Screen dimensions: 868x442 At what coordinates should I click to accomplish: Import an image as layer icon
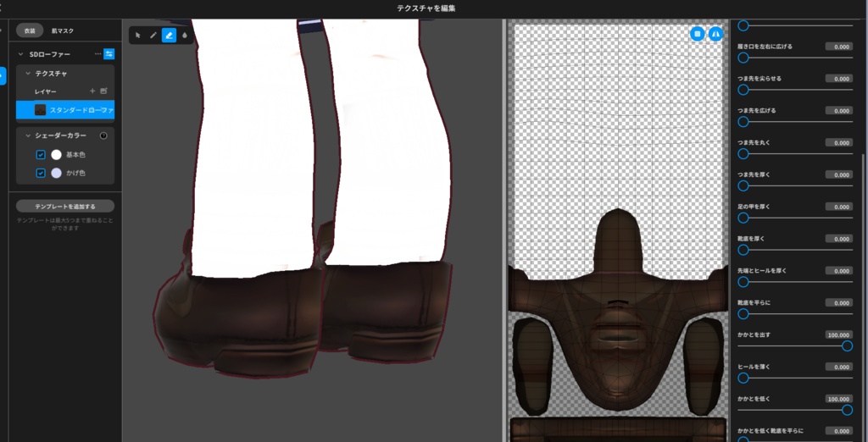coord(103,91)
